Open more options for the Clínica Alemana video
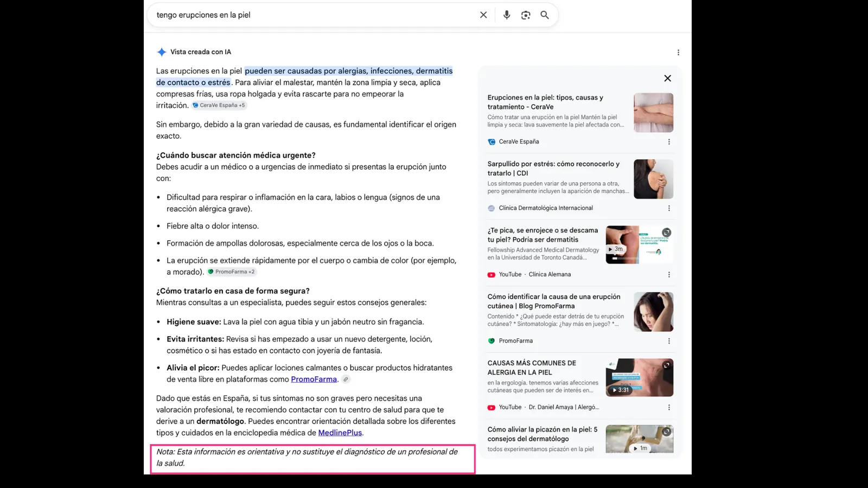 (669, 274)
